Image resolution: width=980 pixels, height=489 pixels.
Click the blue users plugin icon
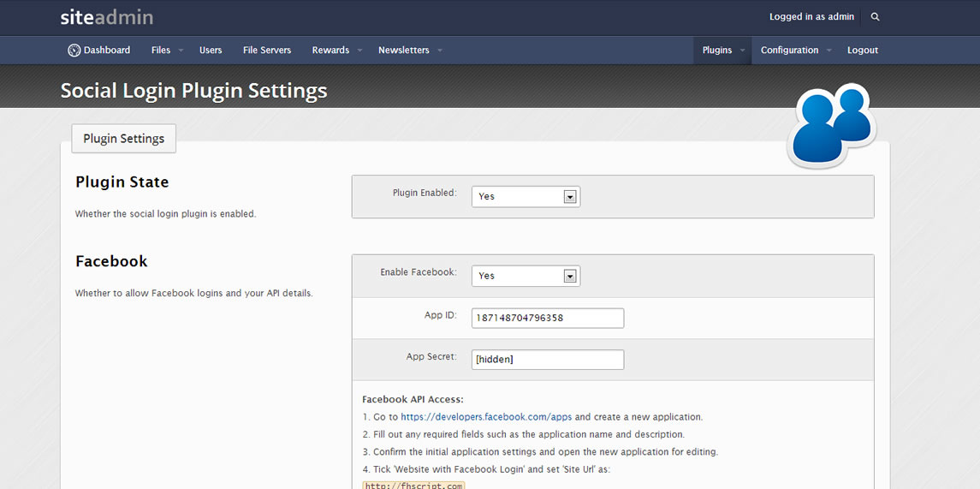[832, 125]
